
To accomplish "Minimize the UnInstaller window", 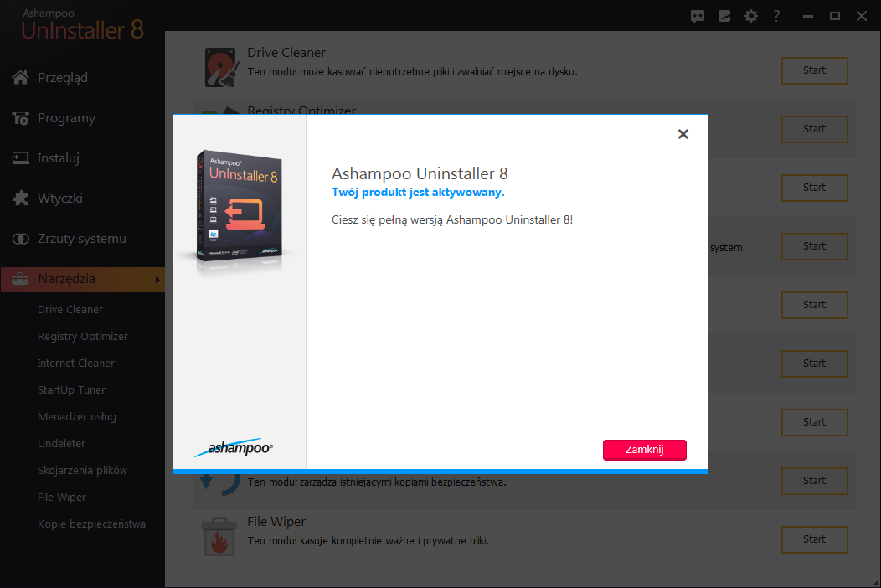I will pos(808,16).
